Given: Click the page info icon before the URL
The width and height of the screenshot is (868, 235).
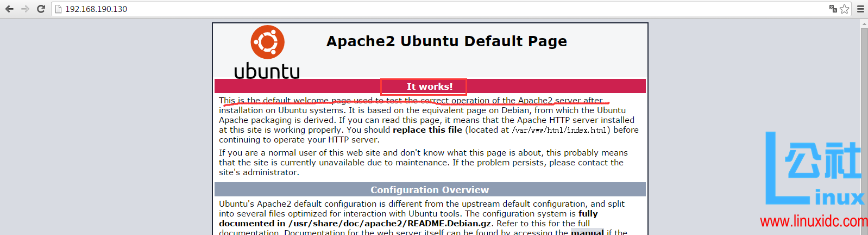Looking at the screenshot, I should pos(59,9).
